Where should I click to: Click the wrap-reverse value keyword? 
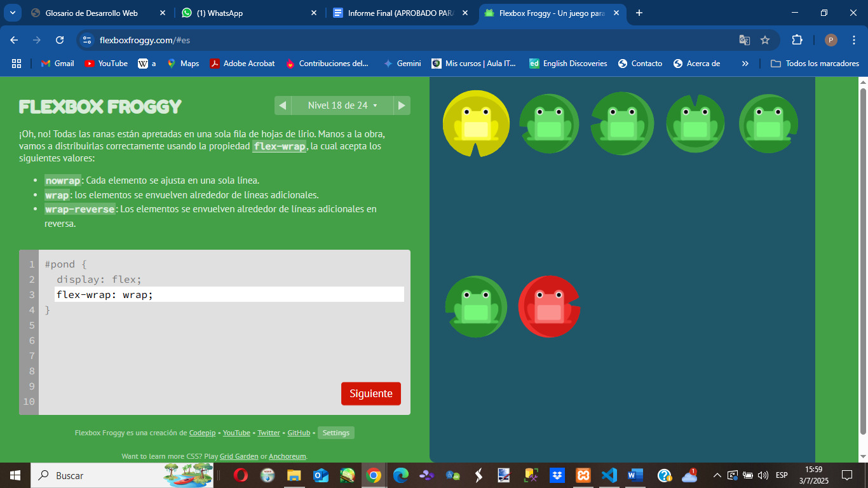point(80,209)
